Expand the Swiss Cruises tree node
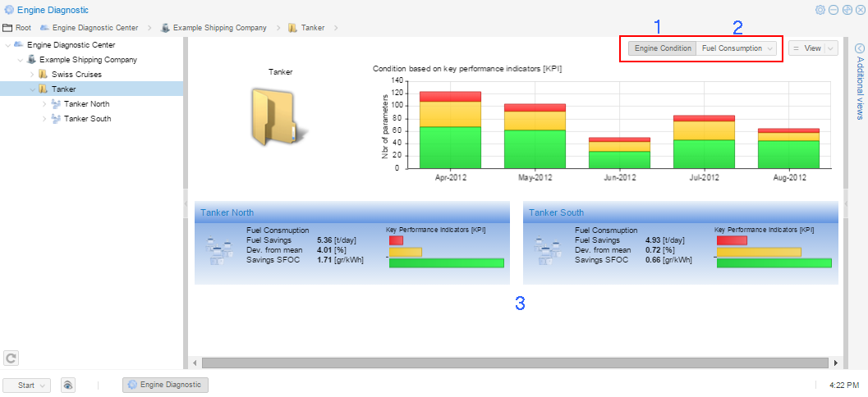868x397 pixels. 33,75
